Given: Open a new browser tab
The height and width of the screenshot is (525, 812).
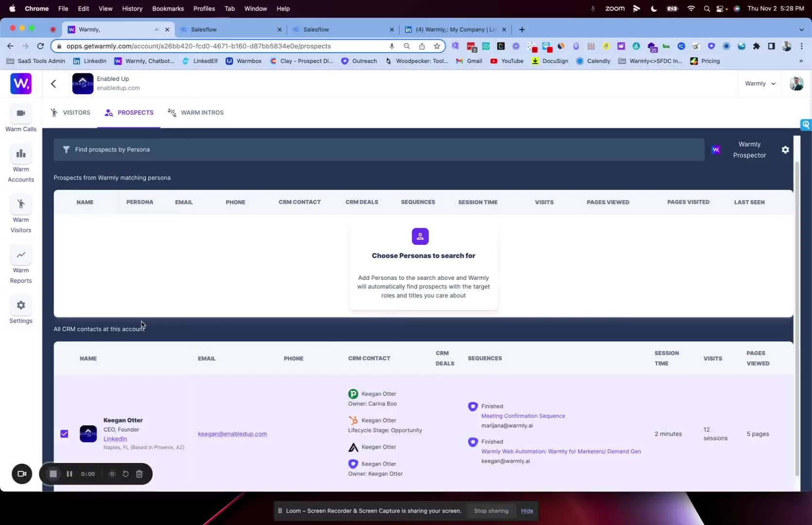Looking at the screenshot, I should [x=522, y=30].
